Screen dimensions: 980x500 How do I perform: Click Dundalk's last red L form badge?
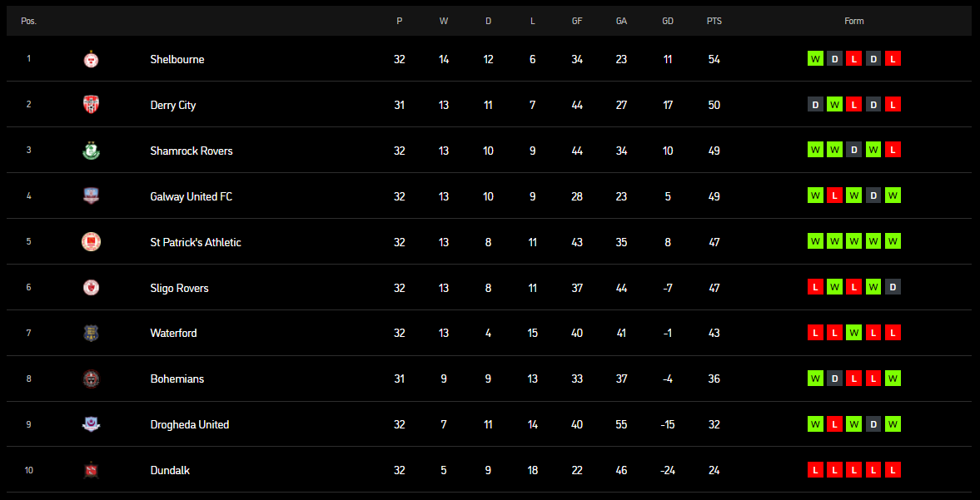click(893, 469)
